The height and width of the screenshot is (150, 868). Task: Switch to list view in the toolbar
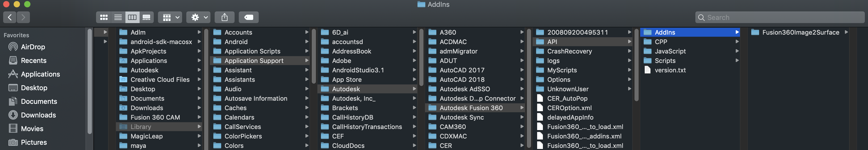(x=118, y=17)
